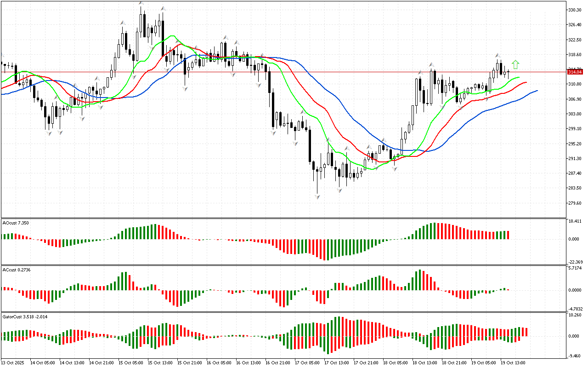Click the 330.30 price scale label

[575, 10]
